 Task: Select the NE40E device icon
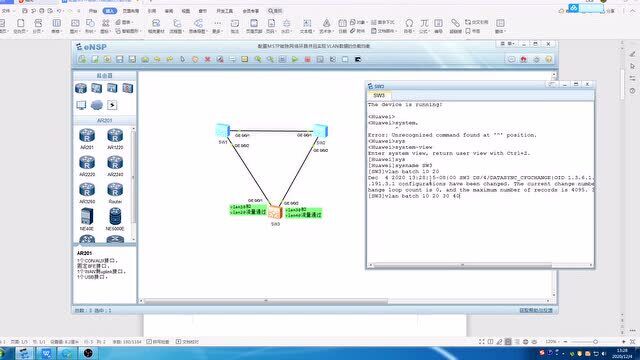tap(87, 219)
